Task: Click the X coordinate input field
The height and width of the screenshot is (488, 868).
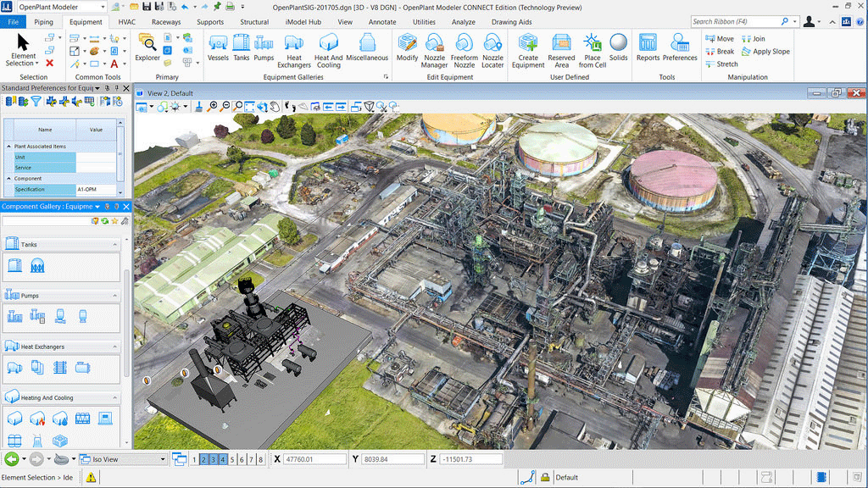Action: 314,459
